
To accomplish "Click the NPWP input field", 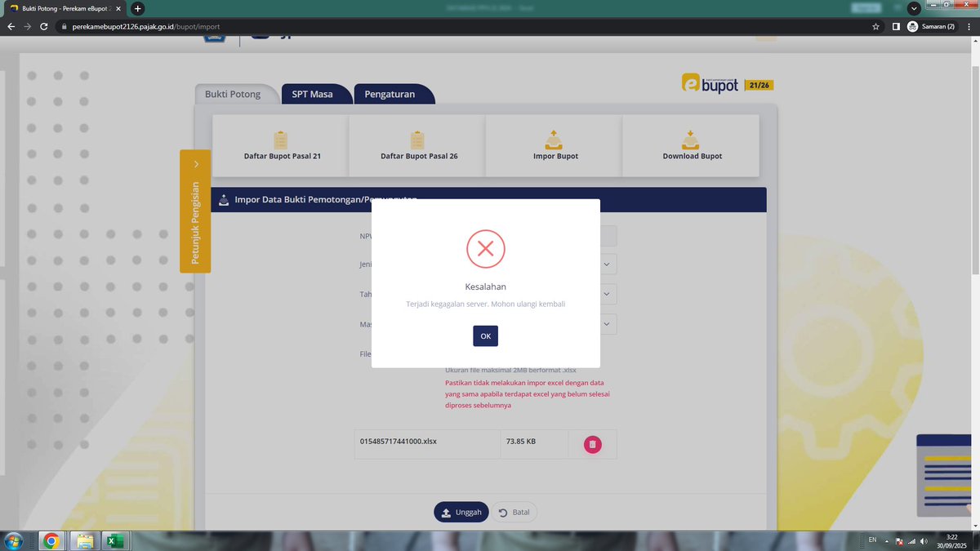I will (608, 236).
